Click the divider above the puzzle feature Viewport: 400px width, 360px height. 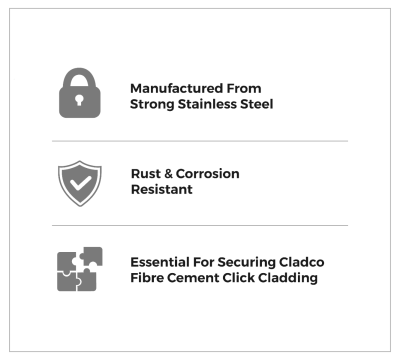pos(200,225)
